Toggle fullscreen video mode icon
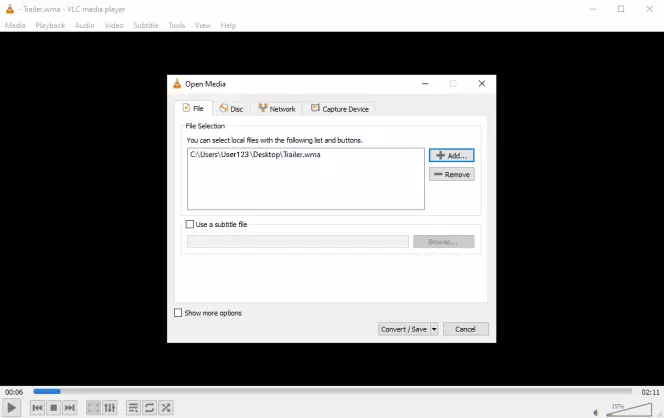The image size is (664, 418). 93,408
